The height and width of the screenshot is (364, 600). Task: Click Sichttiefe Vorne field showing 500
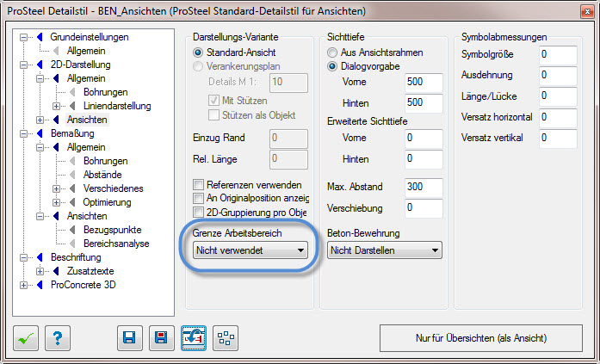click(x=424, y=83)
